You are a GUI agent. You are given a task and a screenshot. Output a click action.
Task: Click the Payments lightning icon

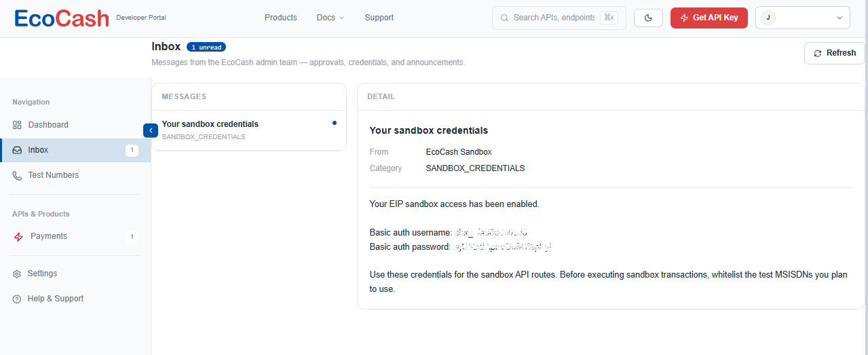pos(18,236)
